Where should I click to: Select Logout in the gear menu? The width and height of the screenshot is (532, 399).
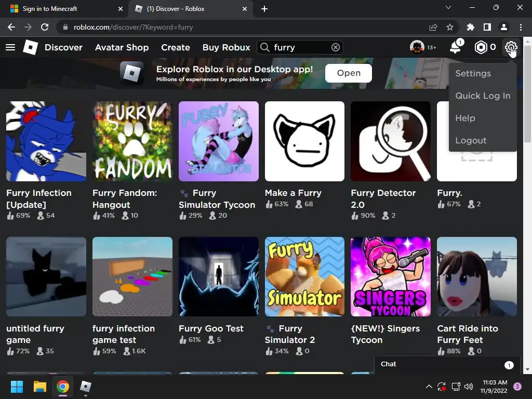[x=483, y=140]
